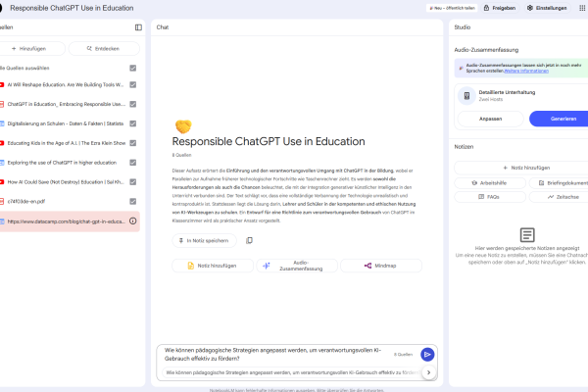This screenshot has width=588, height=392.
Task: Click the YouTube icon beside Educating Kids source
Action: coord(2,143)
